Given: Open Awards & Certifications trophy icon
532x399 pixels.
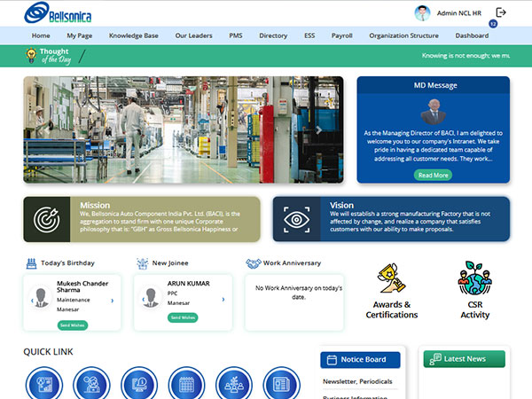Looking at the screenshot, I should [392, 278].
